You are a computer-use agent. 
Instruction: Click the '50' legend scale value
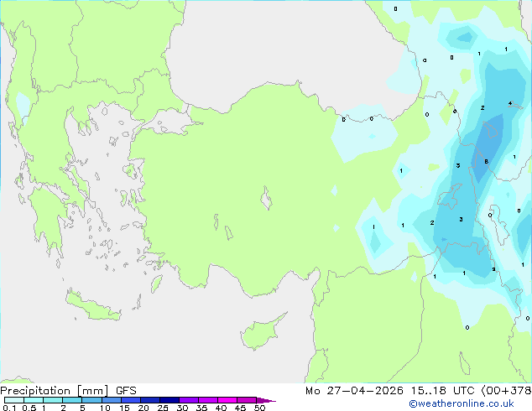[x=259, y=408]
